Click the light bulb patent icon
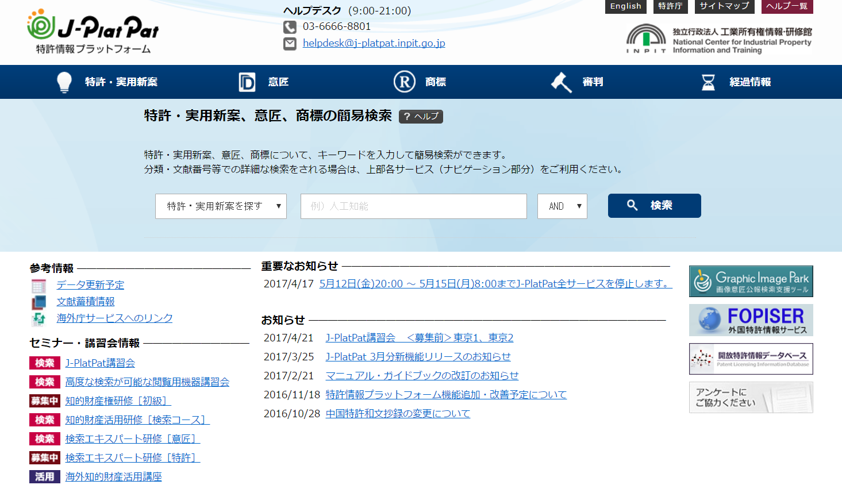This screenshot has height=504, width=842. [x=64, y=82]
